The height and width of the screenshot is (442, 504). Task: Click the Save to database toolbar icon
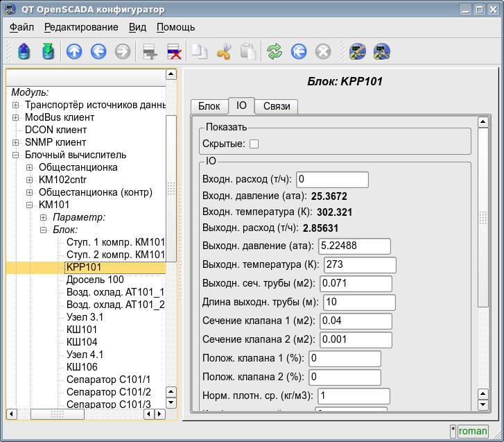tap(47, 51)
